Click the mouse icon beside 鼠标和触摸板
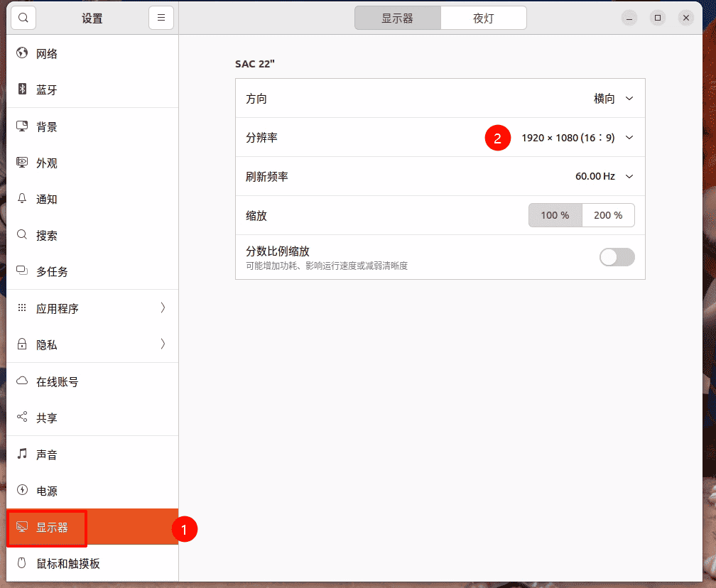The width and height of the screenshot is (716, 588). 22,563
